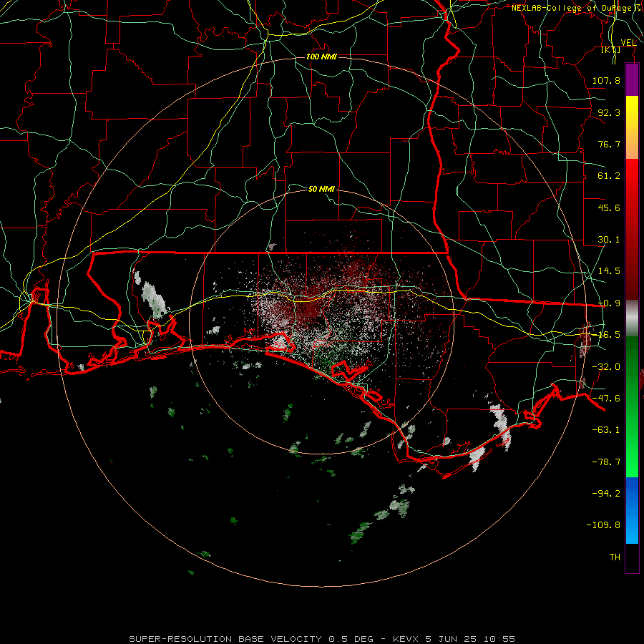
Task: Select the 14.5 value on velocity scale
Action: [x=609, y=271]
